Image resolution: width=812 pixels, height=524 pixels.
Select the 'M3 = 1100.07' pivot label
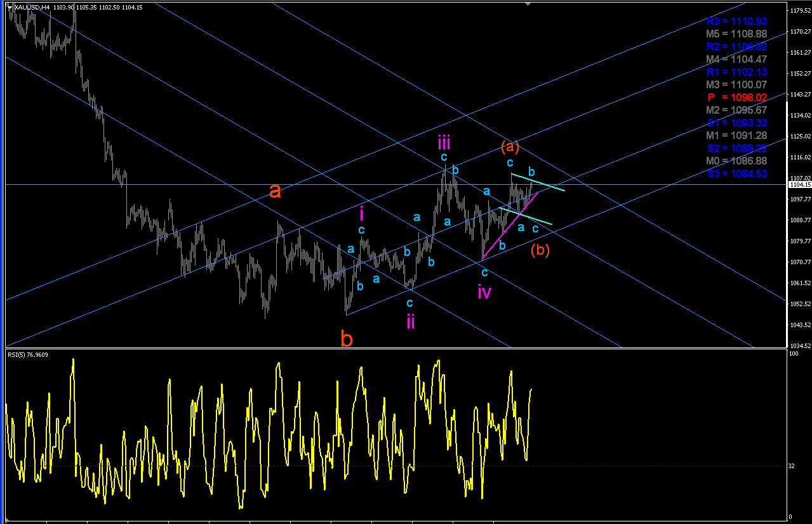tap(738, 84)
